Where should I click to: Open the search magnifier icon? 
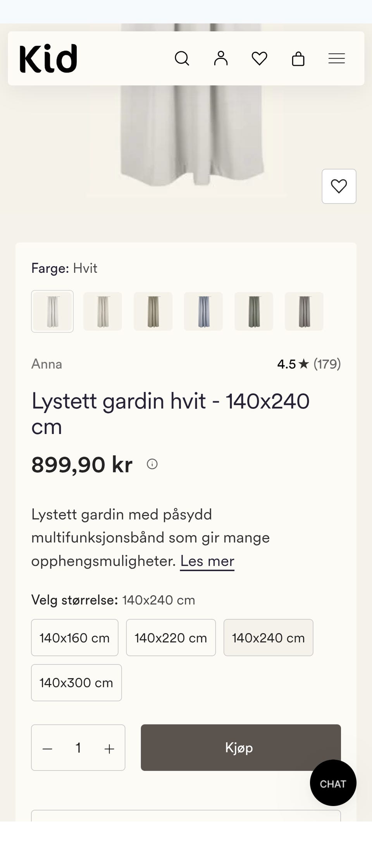pos(182,59)
